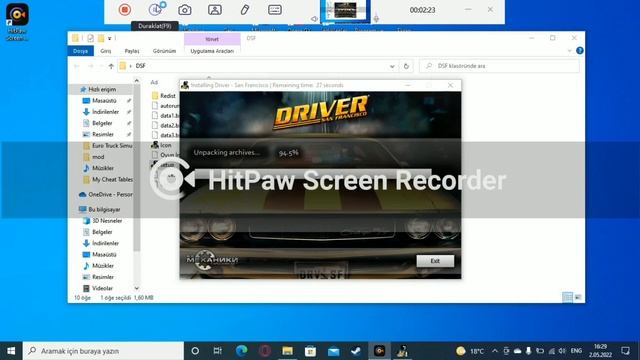Click the DSF address bar path
The height and width of the screenshot is (360, 640).
140,66
